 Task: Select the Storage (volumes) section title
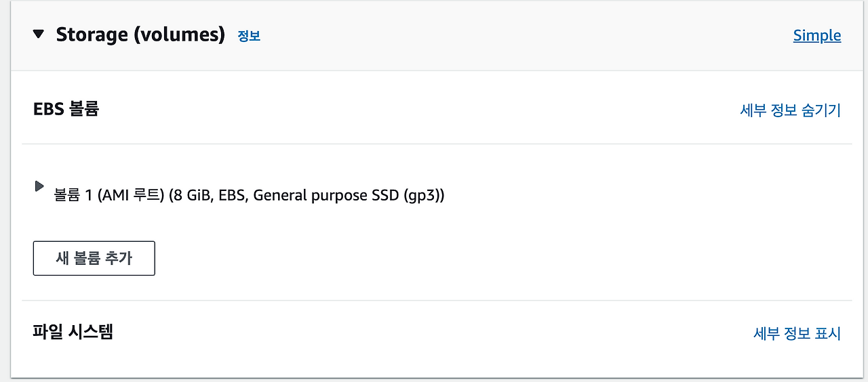pyautogui.click(x=140, y=35)
